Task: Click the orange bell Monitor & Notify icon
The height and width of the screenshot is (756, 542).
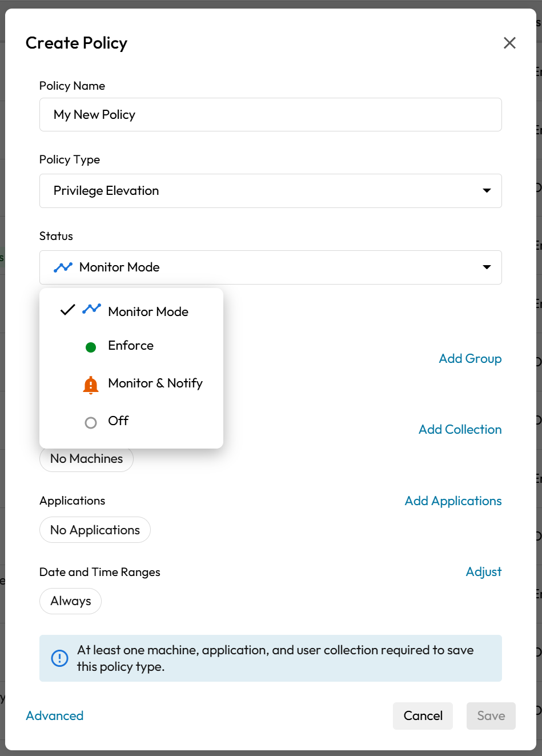Action: click(90, 385)
